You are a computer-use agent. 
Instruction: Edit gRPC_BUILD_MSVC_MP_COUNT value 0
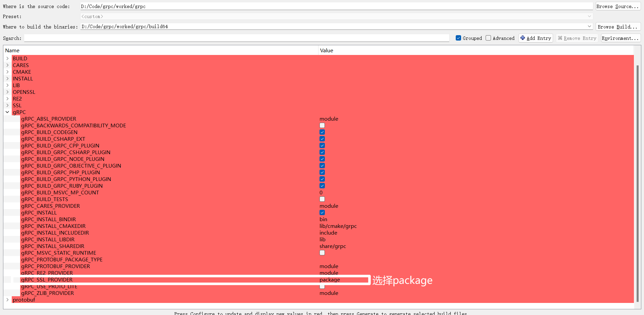click(321, 193)
